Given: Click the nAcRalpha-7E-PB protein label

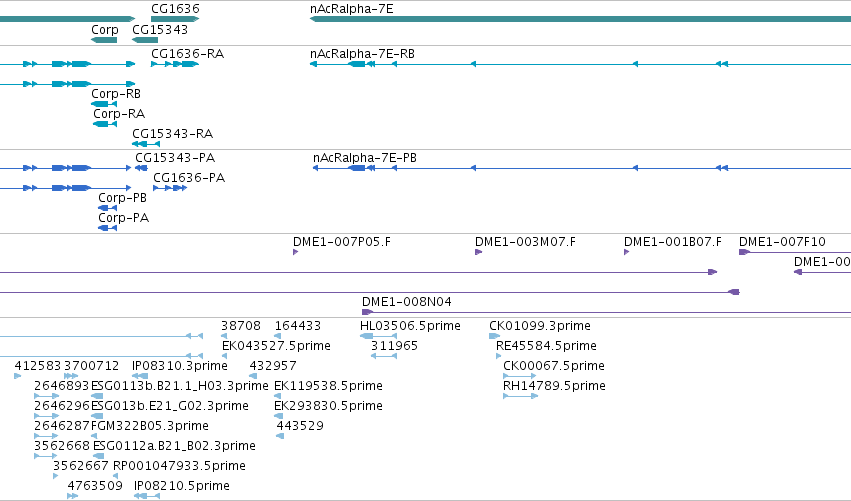Looking at the screenshot, I should pyautogui.click(x=365, y=158).
